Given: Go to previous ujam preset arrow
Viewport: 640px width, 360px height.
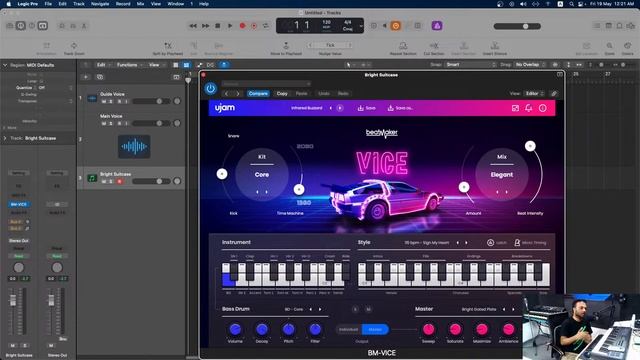Looking at the screenshot, I should pyautogui.click(x=331, y=108).
